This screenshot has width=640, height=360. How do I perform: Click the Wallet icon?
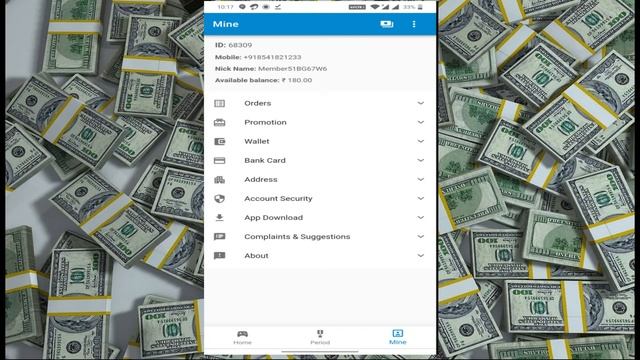click(220, 141)
